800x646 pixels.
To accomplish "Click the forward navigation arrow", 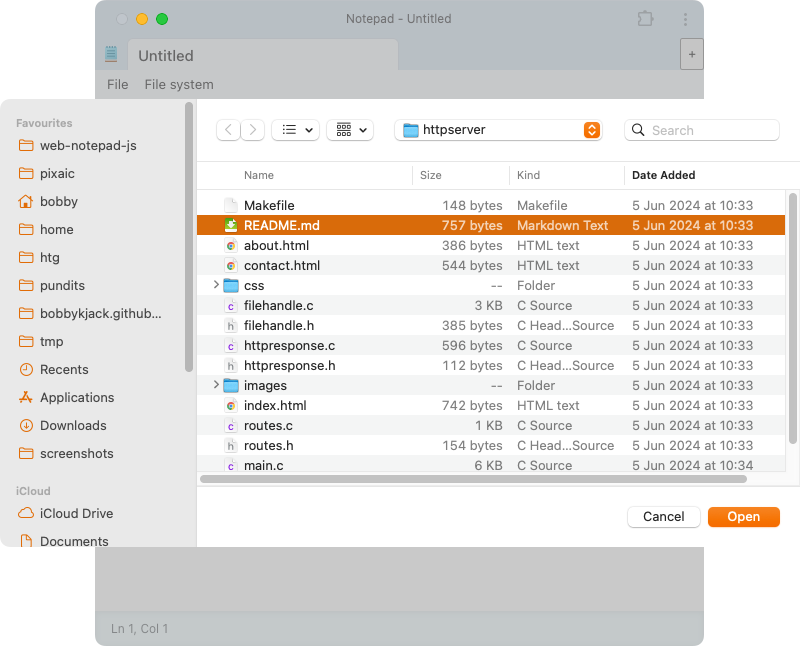I will click(253, 130).
